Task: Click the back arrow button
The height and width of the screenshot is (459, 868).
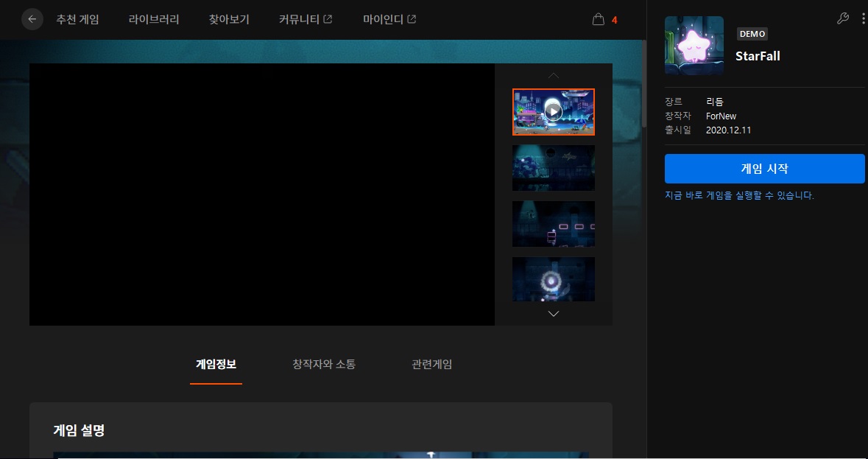Action: [x=32, y=19]
